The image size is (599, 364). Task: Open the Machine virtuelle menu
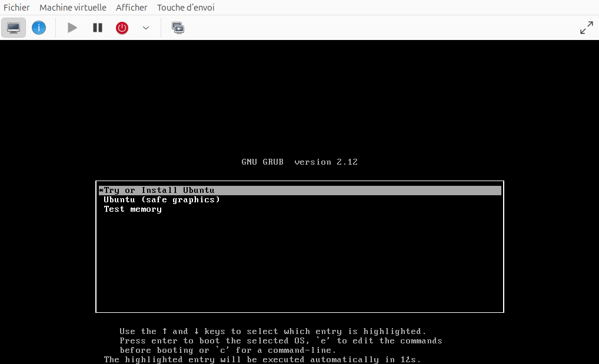click(x=73, y=8)
